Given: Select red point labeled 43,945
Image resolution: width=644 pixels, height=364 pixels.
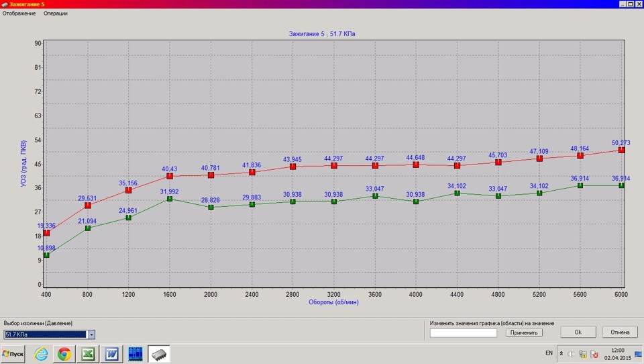Looking at the screenshot, I should pos(293,167).
